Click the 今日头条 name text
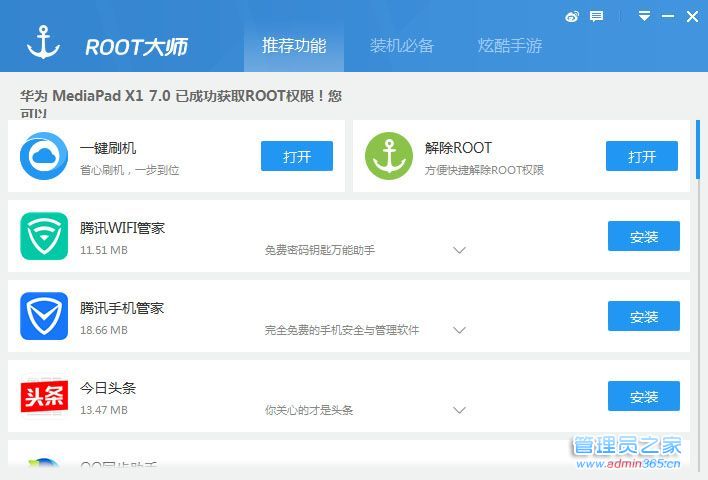Screen dimensions: 708x480 point(107,388)
